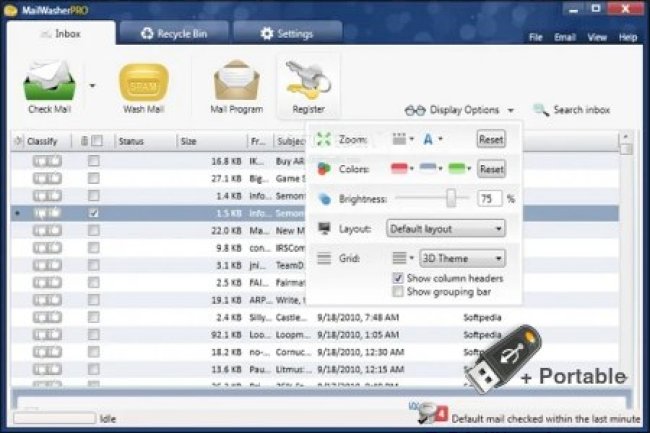This screenshot has height=433, width=650.
Task: Click classify thumbs icon for 19.1 KB row
Action: pos(47,300)
